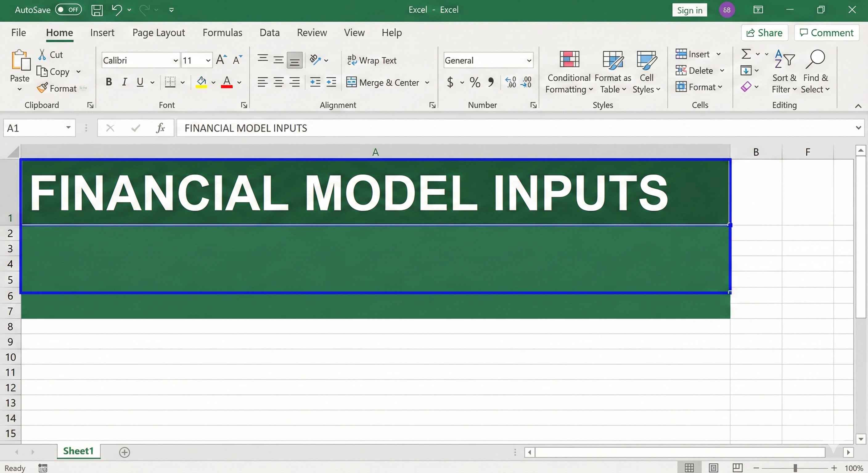
Task: Toggle underline formatting
Action: pos(140,82)
